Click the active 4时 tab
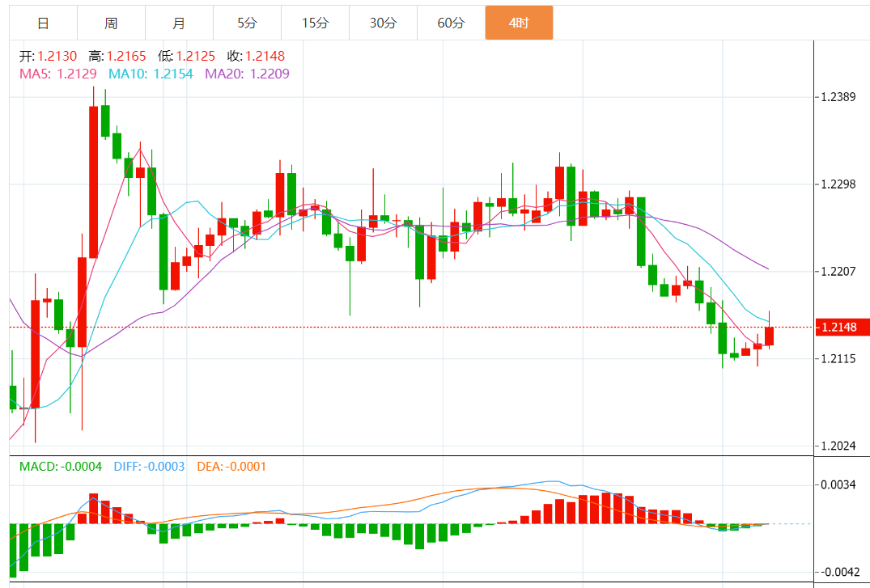The width and height of the screenshot is (870, 588). (x=519, y=23)
